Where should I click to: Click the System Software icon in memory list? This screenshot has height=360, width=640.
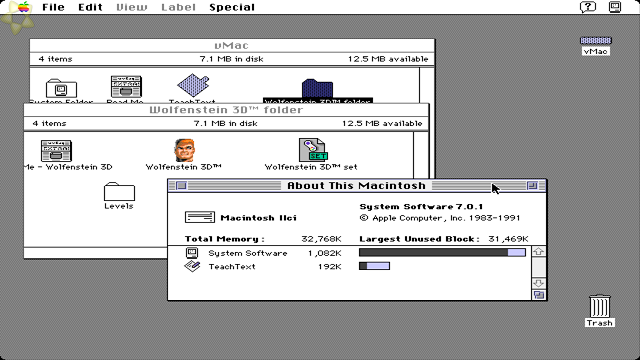coord(192,253)
